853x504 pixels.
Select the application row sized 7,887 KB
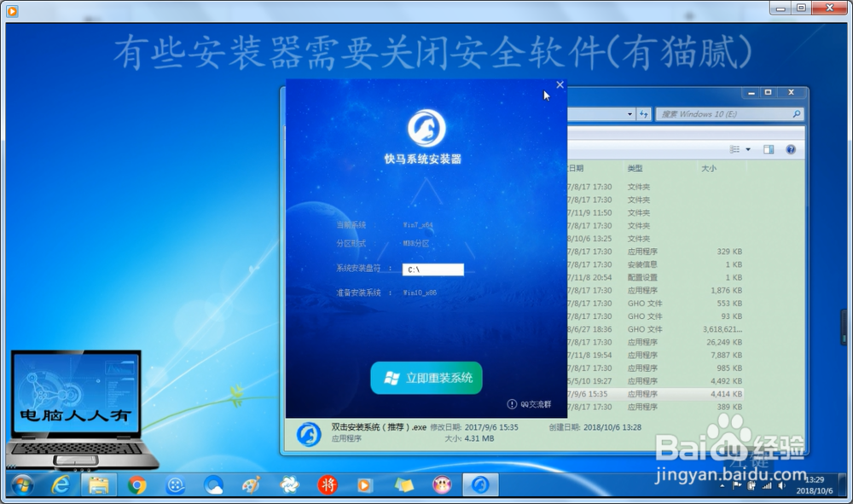click(x=655, y=355)
